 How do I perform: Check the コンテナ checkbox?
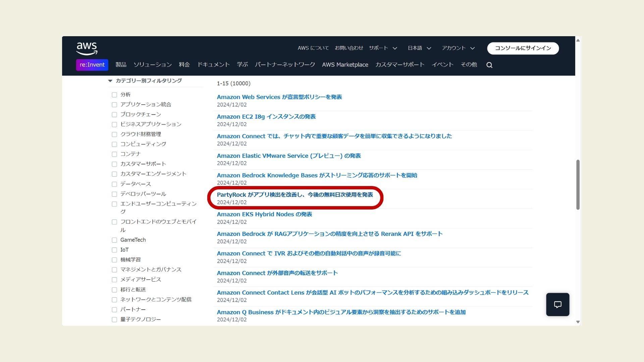[x=114, y=154]
